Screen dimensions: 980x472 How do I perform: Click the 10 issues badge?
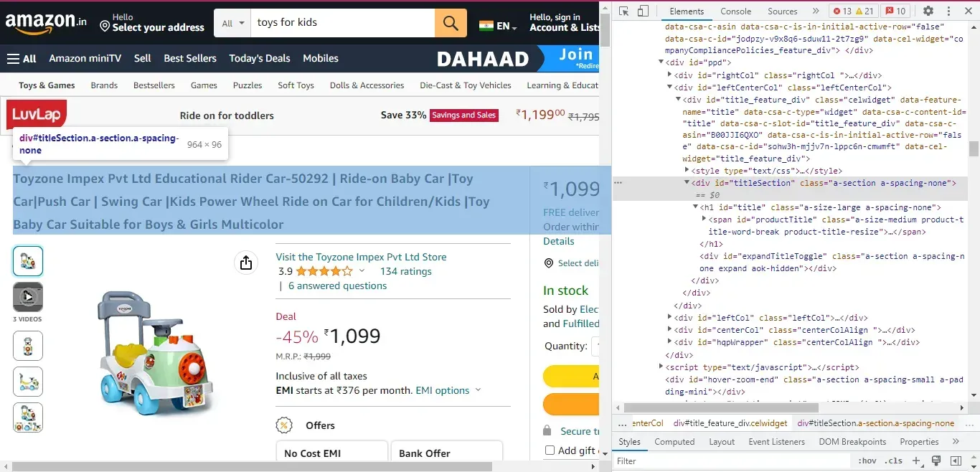point(896,11)
